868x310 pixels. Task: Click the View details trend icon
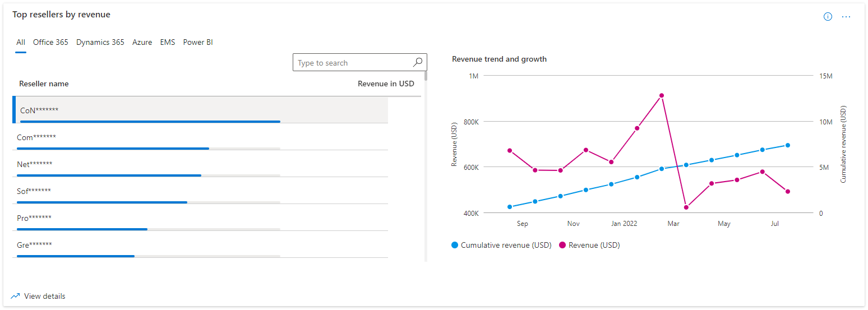pos(15,296)
